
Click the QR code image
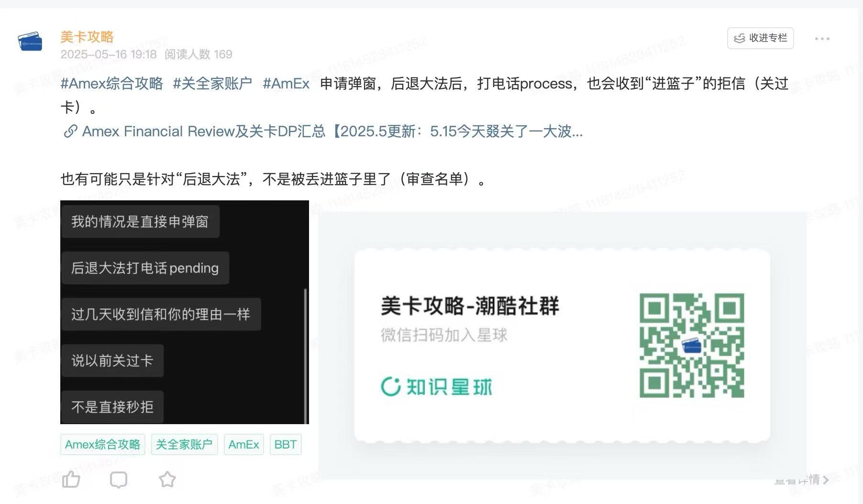click(x=692, y=345)
